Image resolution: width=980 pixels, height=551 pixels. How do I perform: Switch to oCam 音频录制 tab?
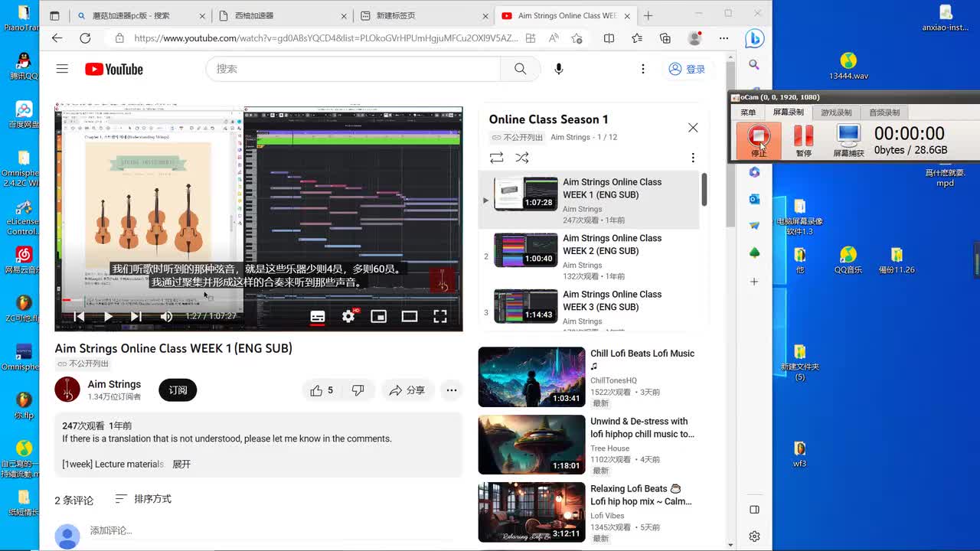[884, 112]
